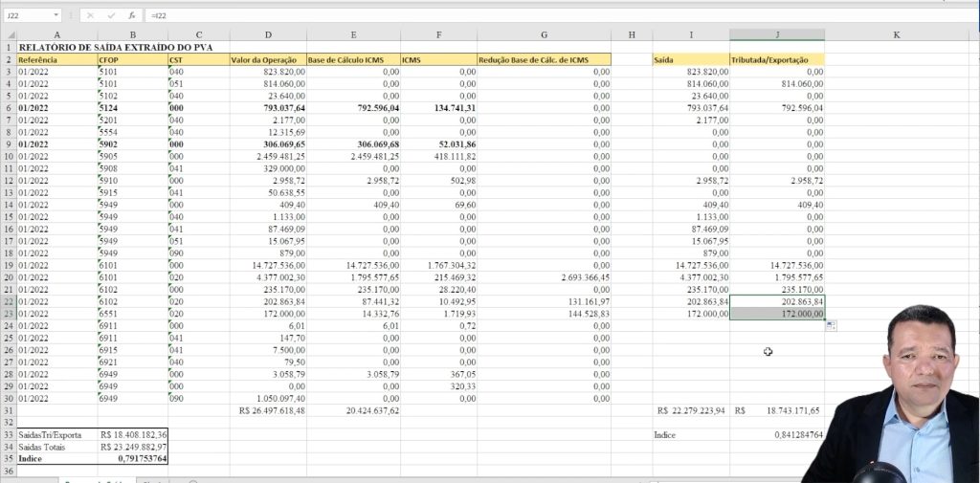Select the Indice result cell 0,841284764

pos(776,434)
